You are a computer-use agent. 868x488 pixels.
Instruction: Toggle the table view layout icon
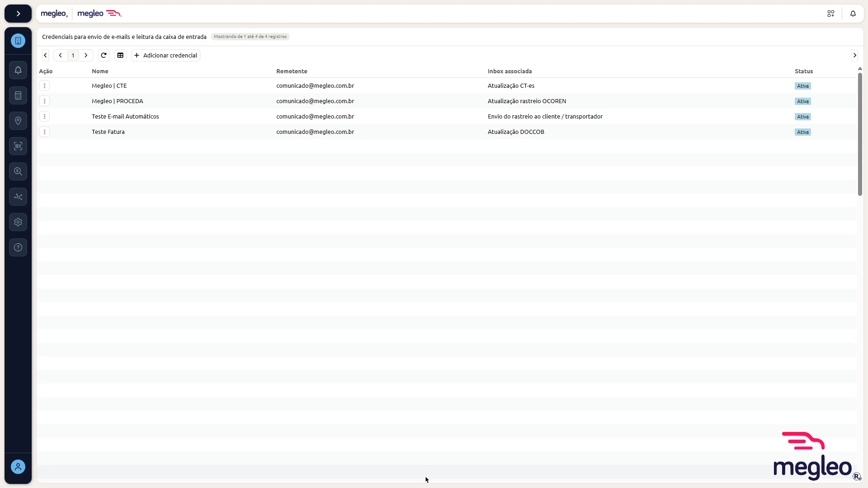120,55
